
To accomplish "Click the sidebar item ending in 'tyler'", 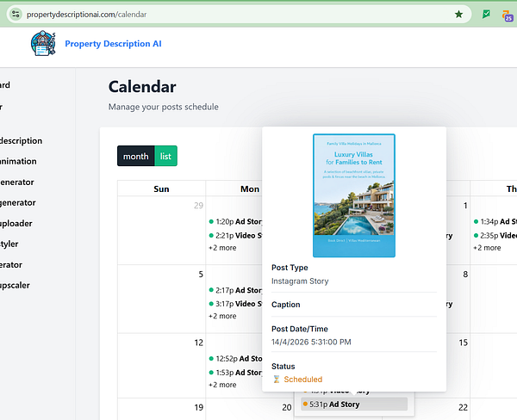I will click(9, 244).
